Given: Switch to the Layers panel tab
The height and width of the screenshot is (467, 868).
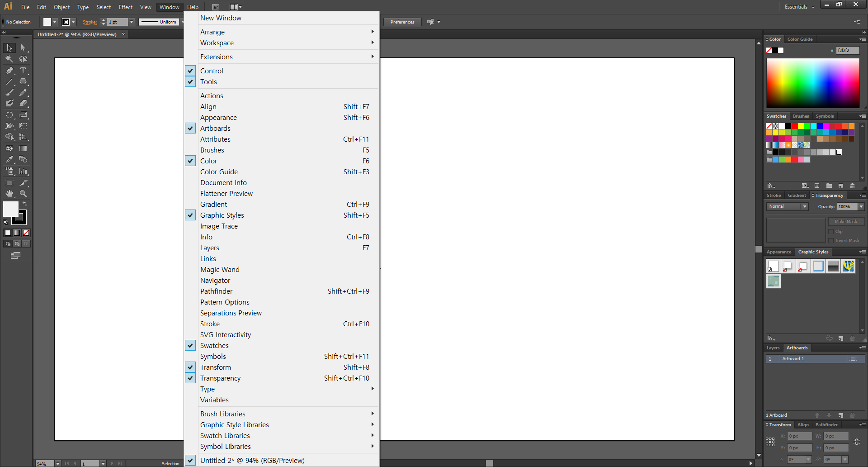Looking at the screenshot, I should pos(773,348).
